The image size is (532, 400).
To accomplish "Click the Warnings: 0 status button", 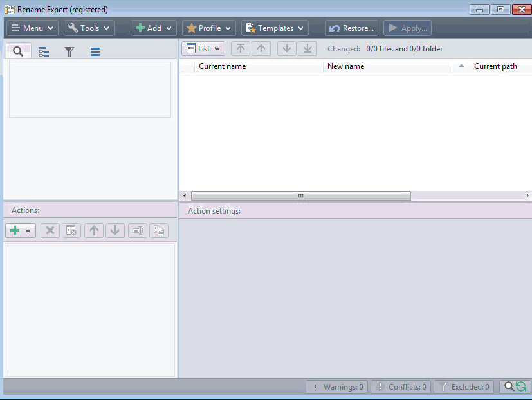I will (x=336, y=386).
